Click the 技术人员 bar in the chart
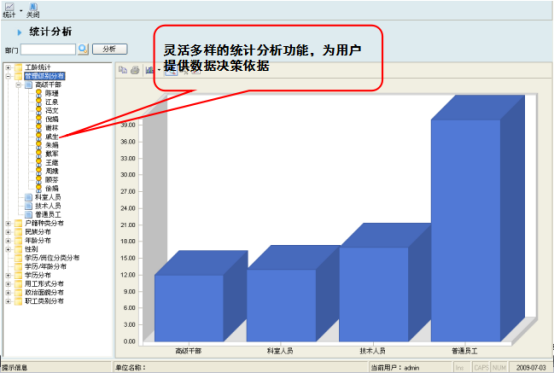Screen dimensions: 554x373 [x=374, y=294]
